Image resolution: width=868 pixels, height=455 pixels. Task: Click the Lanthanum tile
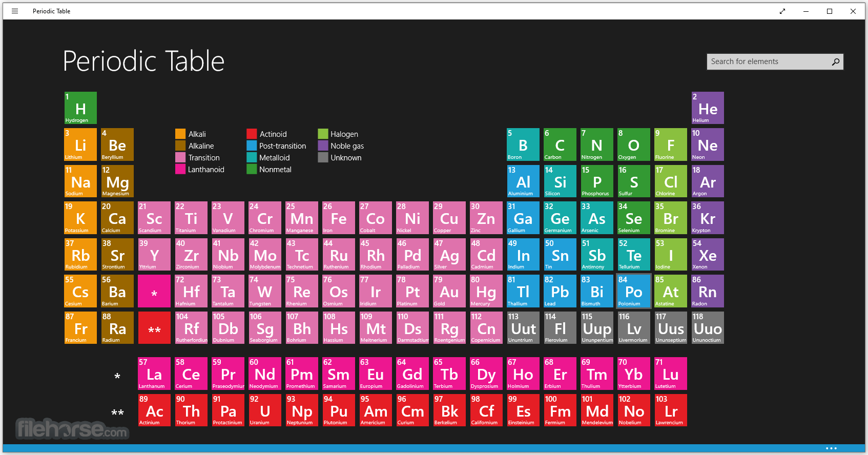(154, 374)
